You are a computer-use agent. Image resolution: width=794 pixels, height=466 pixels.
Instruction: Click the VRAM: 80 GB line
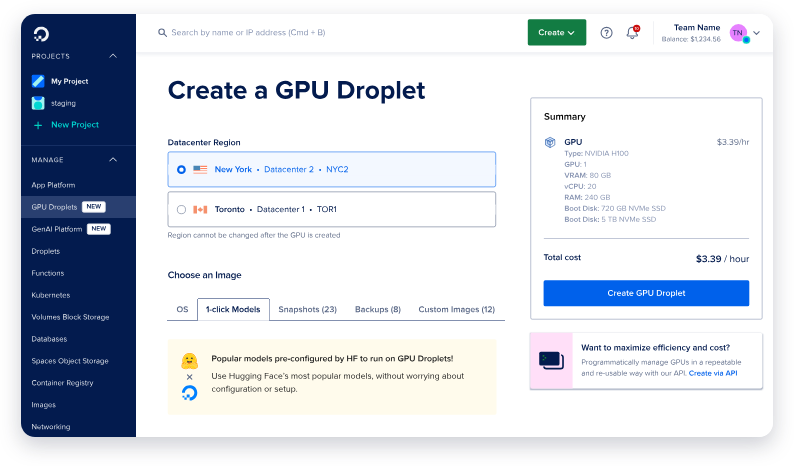click(x=587, y=175)
